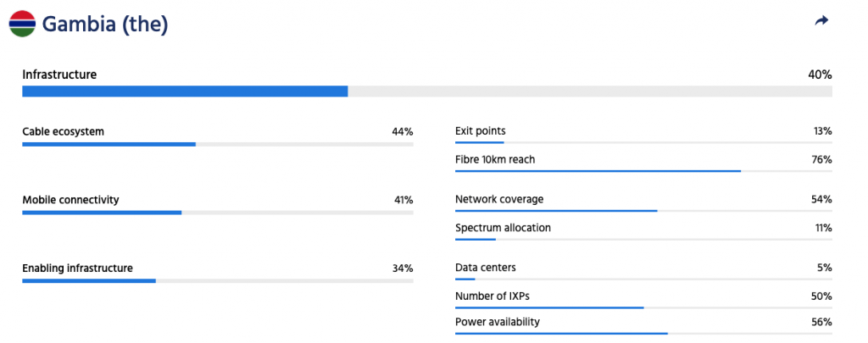
Task: Select the Infrastructure heading label
Action: point(59,75)
